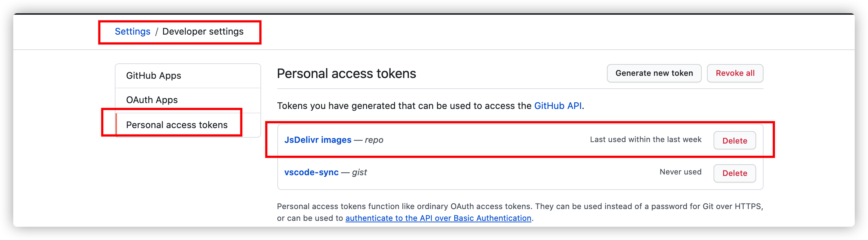Open the vscode-sync token

click(x=311, y=172)
